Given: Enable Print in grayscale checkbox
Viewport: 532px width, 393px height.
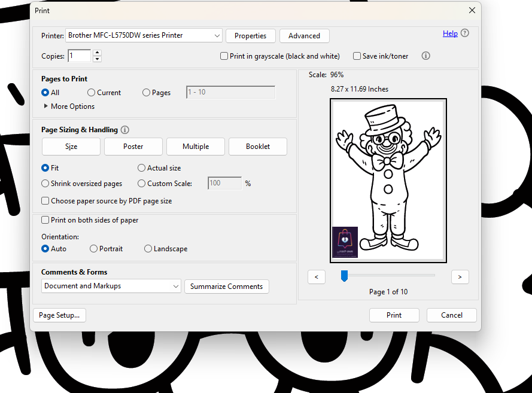Looking at the screenshot, I should [x=224, y=56].
